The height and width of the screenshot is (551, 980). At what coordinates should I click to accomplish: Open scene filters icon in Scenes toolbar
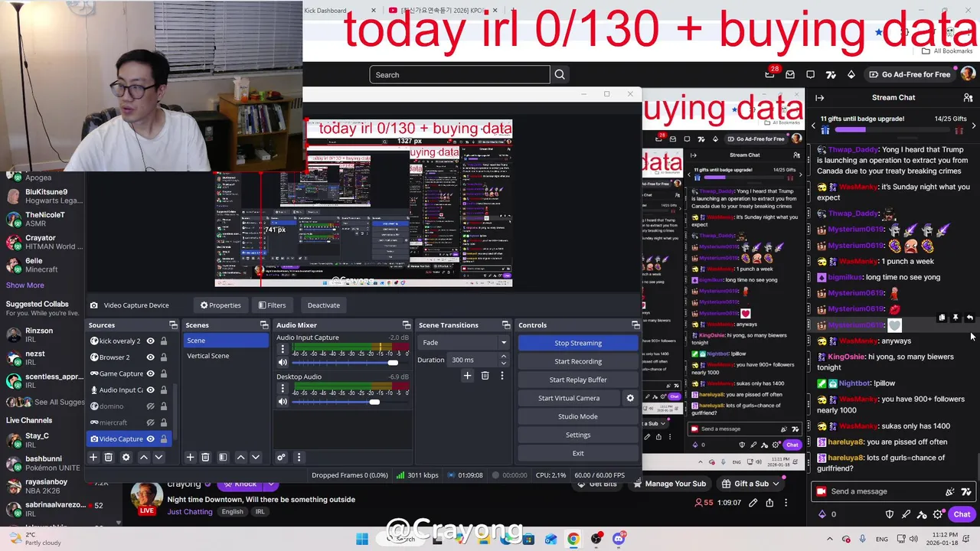pos(223,457)
